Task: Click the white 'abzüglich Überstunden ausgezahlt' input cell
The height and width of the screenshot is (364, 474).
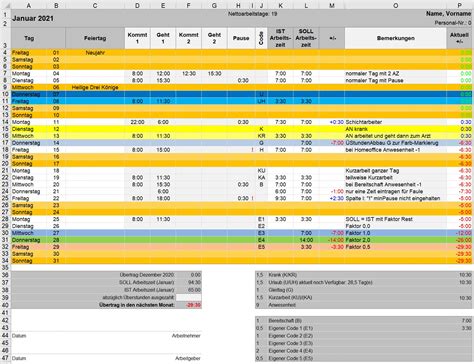Action: click(x=188, y=297)
